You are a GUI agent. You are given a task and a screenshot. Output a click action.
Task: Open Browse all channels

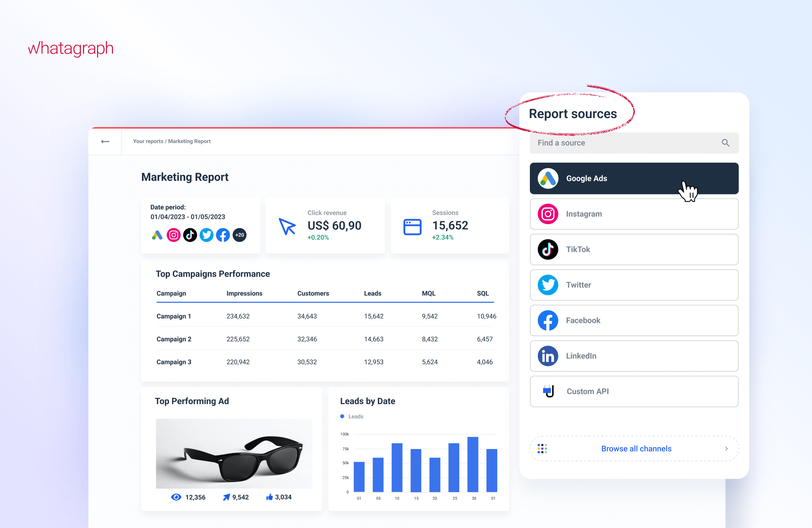pyautogui.click(x=636, y=448)
